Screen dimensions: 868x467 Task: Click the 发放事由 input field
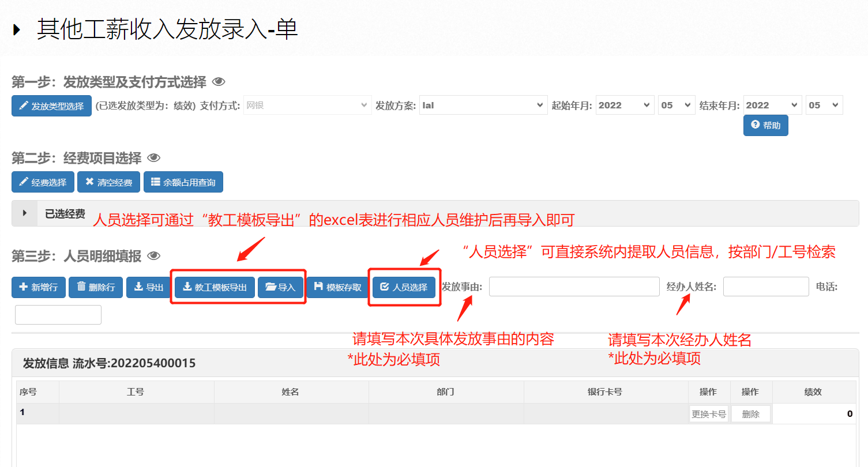tap(574, 287)
